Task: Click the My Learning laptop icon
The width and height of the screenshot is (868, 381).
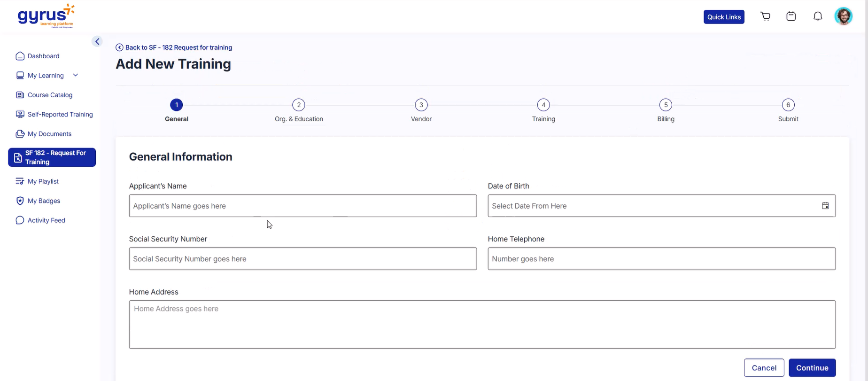Action: [x=20, y=75]
